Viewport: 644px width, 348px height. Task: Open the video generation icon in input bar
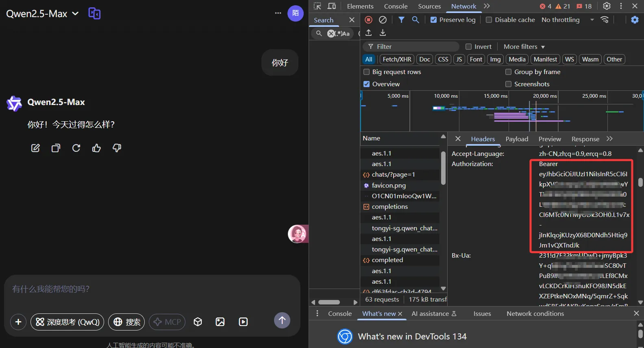243,322
